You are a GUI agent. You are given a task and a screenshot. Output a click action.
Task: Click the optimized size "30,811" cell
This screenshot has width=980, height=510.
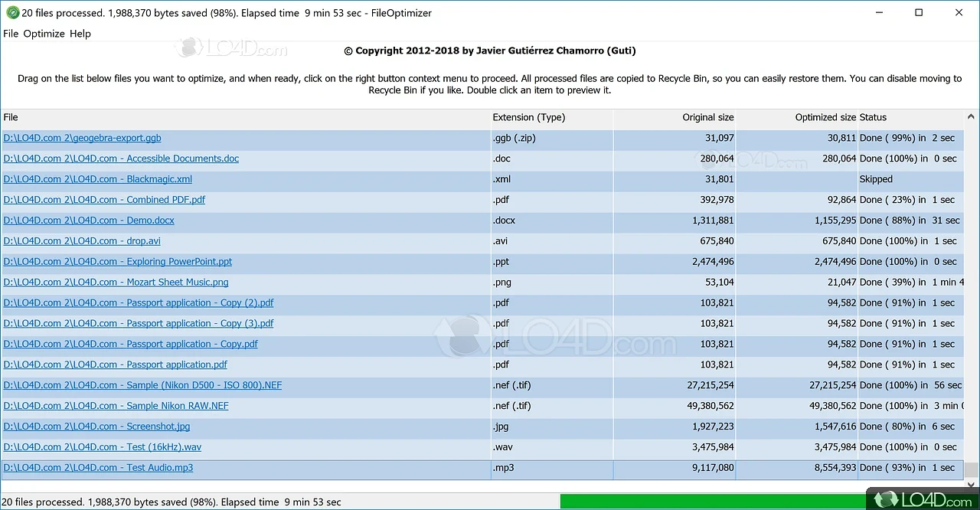842,138
